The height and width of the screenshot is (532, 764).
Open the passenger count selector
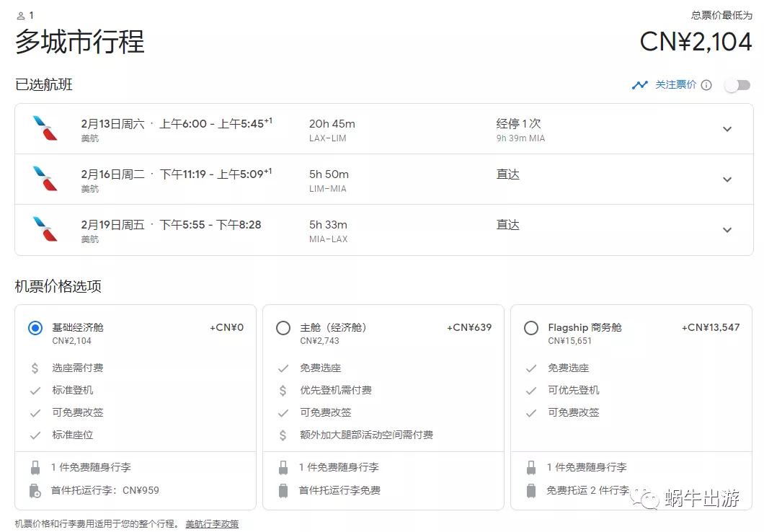click(x=25, y=14)
